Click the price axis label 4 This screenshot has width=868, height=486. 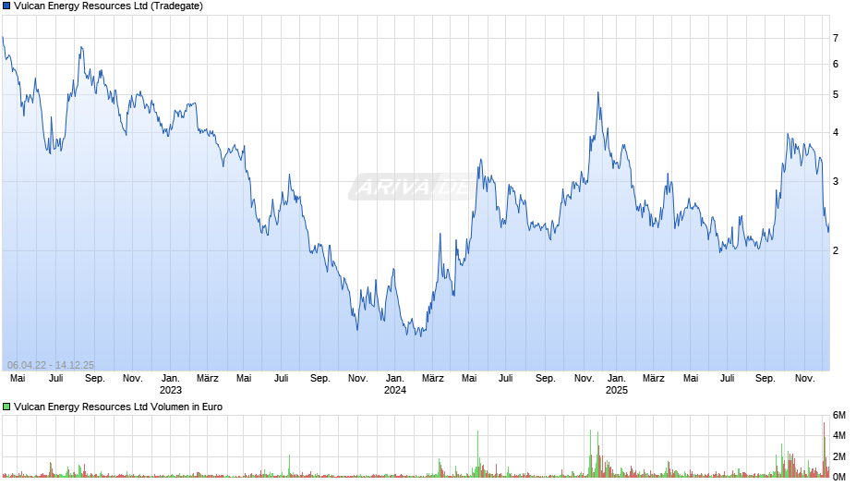pyautogui.click(x=836, y=132)
